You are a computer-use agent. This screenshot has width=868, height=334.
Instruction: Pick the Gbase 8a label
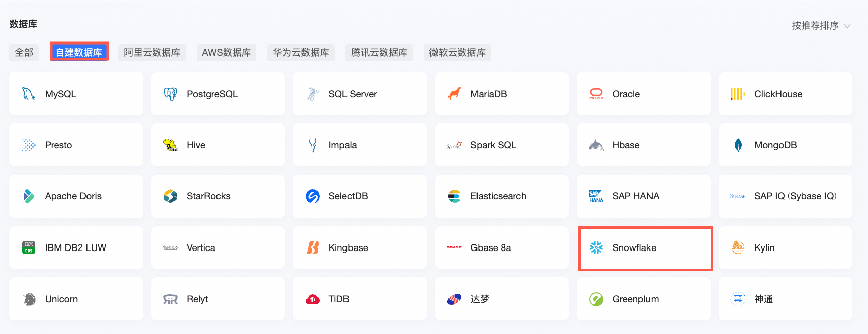tap(491, 248)
